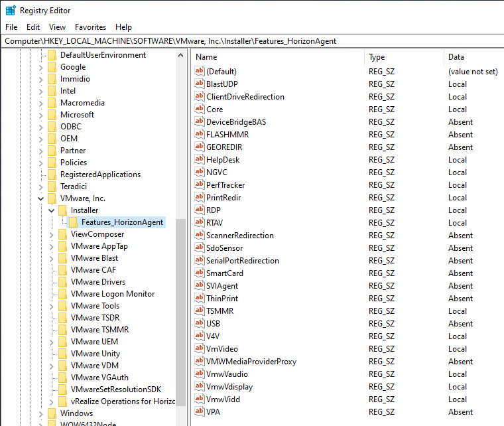Click the Local data cell for RDP
The image size is (504, 426).
(458, 210)
